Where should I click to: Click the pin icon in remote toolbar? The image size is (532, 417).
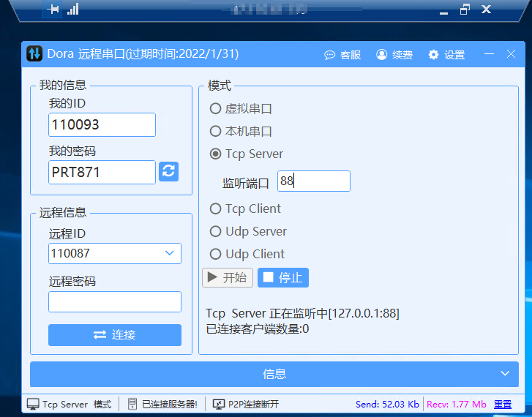(53, 10)
